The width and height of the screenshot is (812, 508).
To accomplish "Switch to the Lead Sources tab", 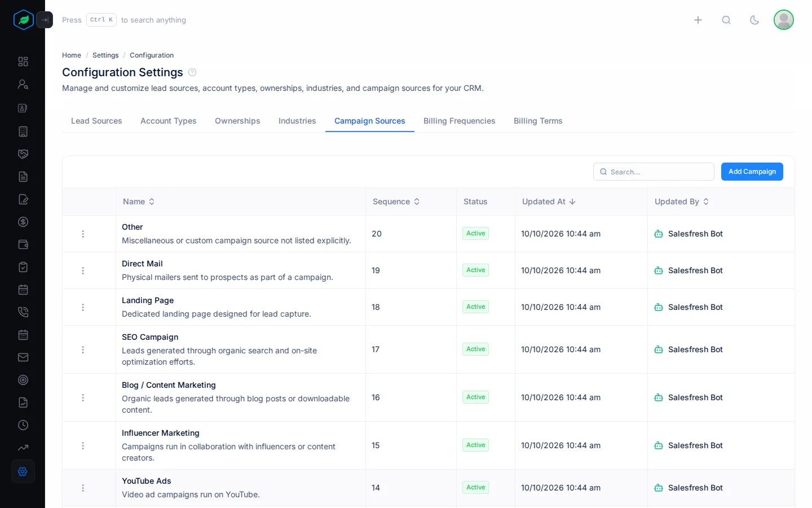I will pos(96,121).
